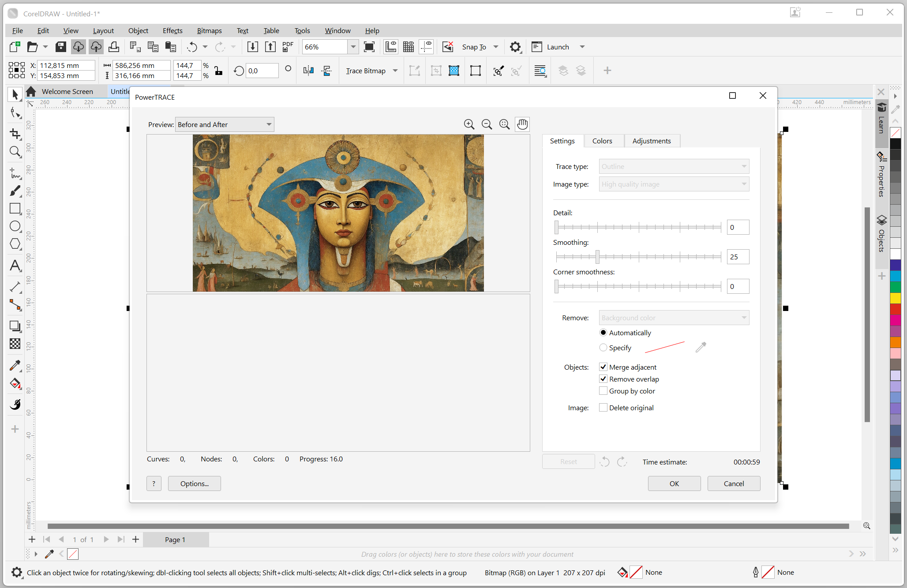Open the Options gear in toolbar

(x=515, y=47)
